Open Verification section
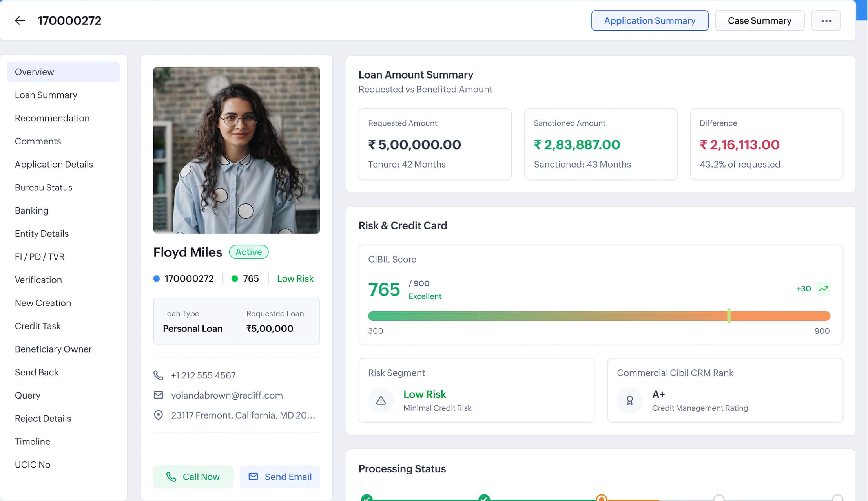 [x=64, y=280]
